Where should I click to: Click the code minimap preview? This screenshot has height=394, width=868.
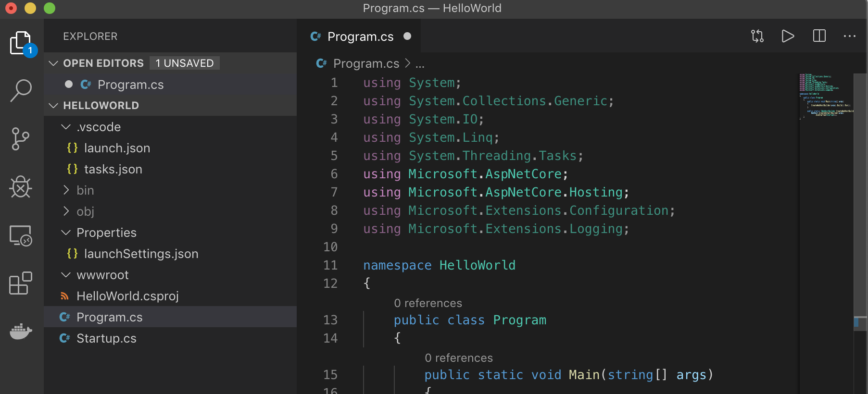825,96
